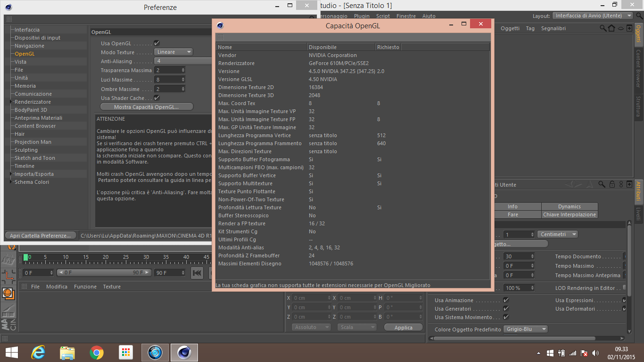
Task: Click the greyed workplane grid icon in the left toolbar
Action: tap(8, 259)
